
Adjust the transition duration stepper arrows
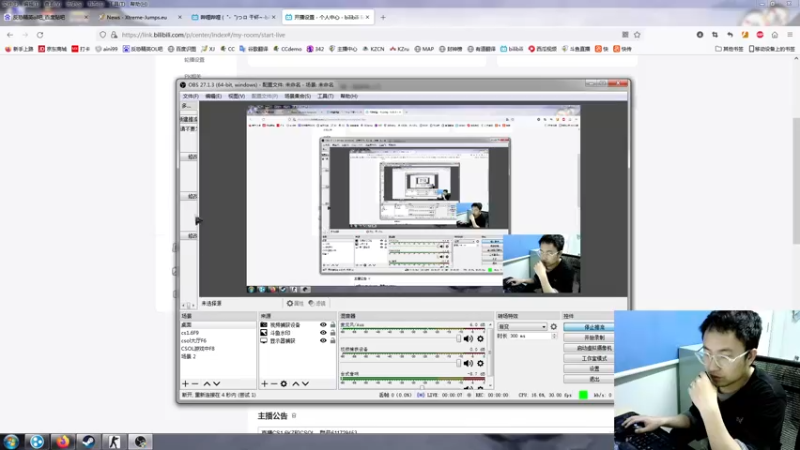pyautogui.click(x=554, y=336)
